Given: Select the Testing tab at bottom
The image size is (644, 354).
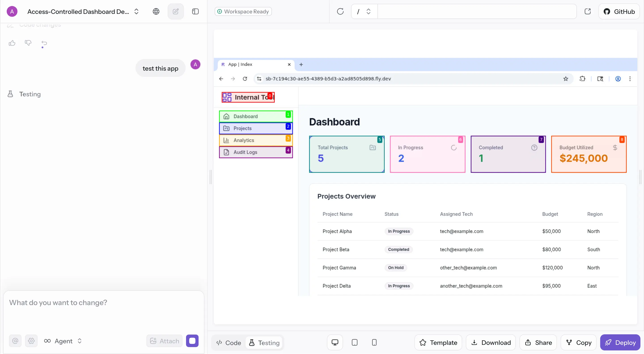Looking at the screenshot, I should point(264,343).
